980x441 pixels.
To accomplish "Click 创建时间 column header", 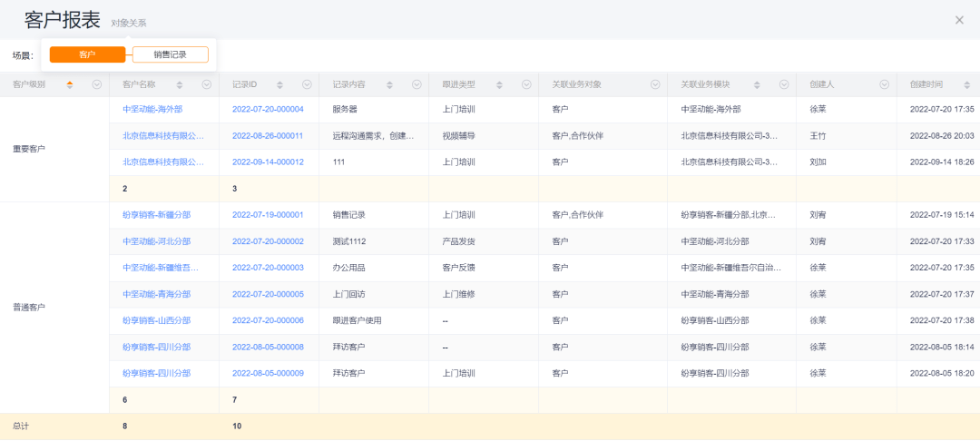I will point(926,85).
